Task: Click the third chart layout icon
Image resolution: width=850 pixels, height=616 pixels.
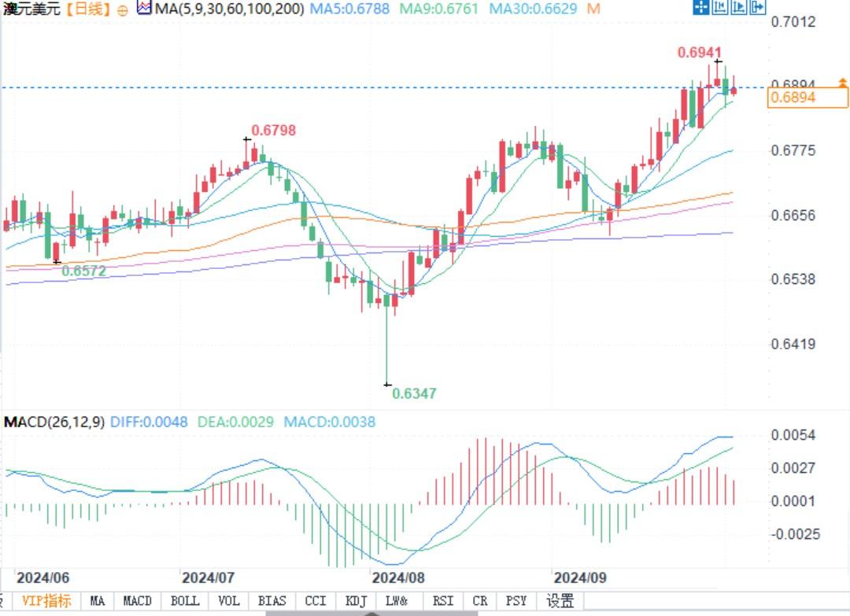Action: (x=738, y=6)
